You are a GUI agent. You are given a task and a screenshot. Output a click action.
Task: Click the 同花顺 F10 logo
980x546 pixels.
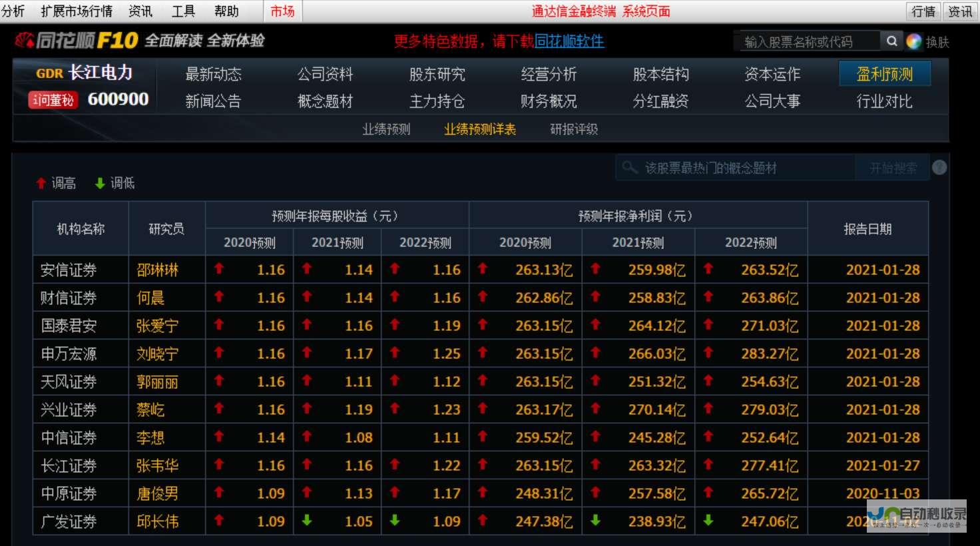click(x=77, y=41)
